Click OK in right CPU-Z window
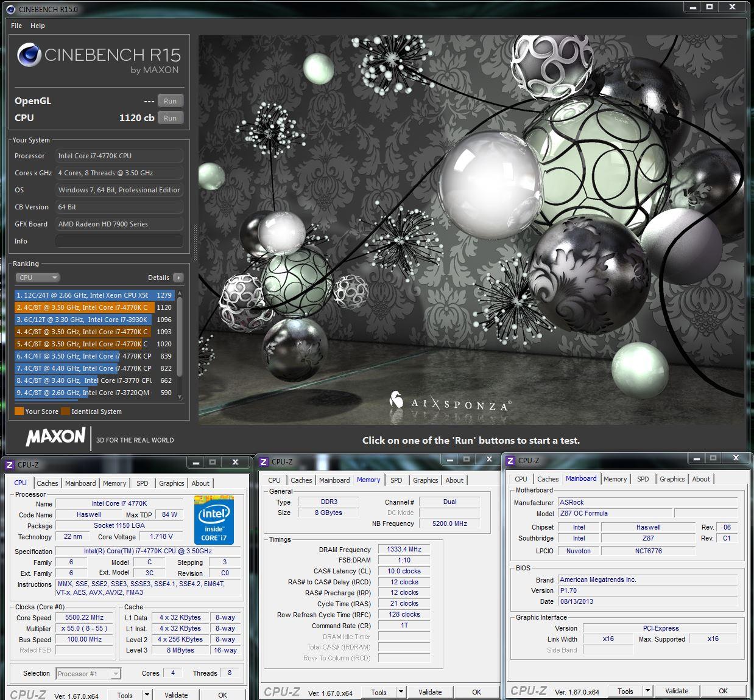The width and height of the screenshot is (754, 700). 724,691
